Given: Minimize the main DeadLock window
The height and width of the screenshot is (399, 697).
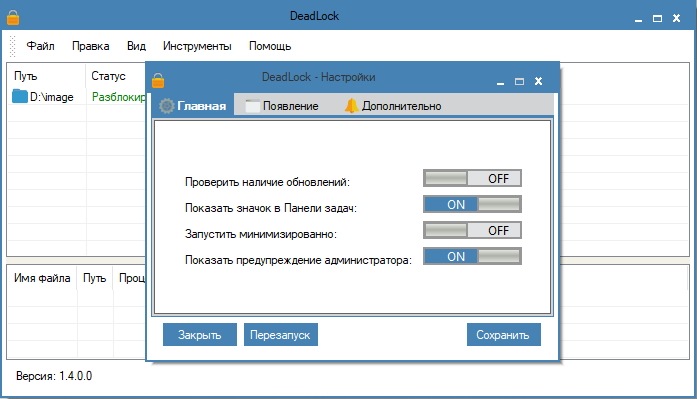Looking at the screenshot, I should [x=638, y=19].
